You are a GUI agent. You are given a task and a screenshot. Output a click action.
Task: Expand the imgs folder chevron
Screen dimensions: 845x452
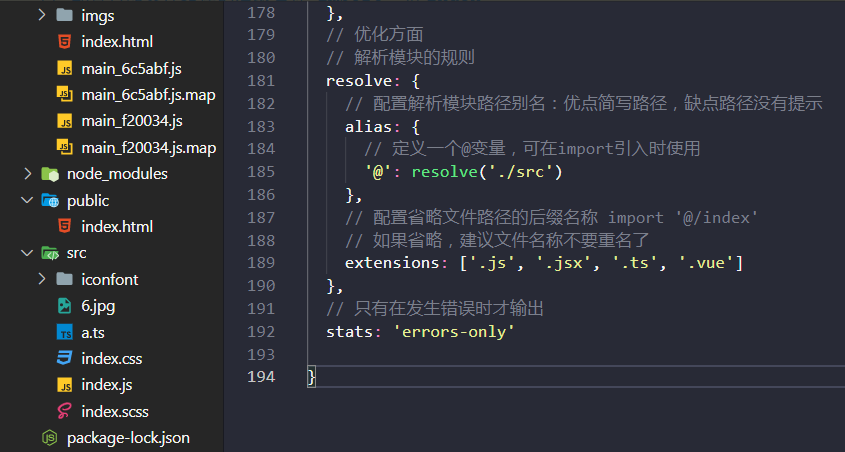click(42, 15)
